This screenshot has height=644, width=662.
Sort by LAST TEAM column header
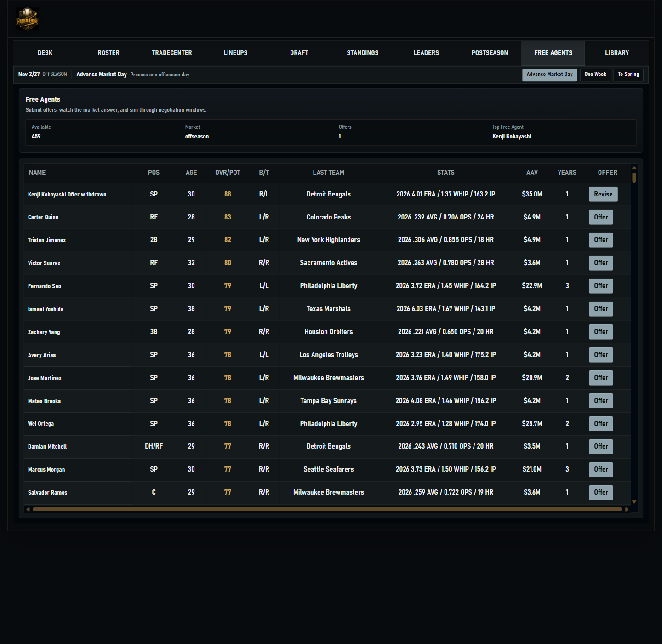328,172
